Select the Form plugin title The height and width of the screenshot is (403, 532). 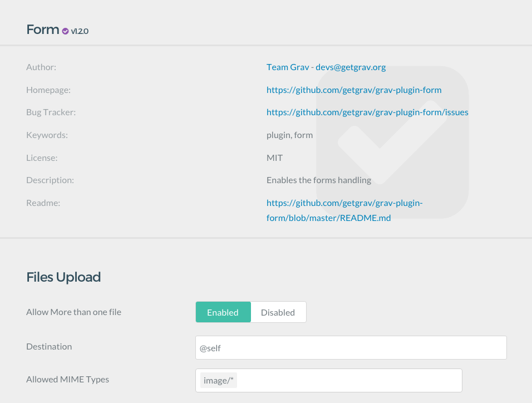42,30
